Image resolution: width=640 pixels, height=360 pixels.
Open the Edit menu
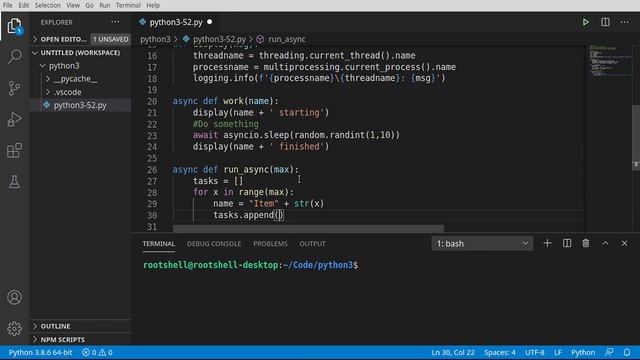[23, 5]
